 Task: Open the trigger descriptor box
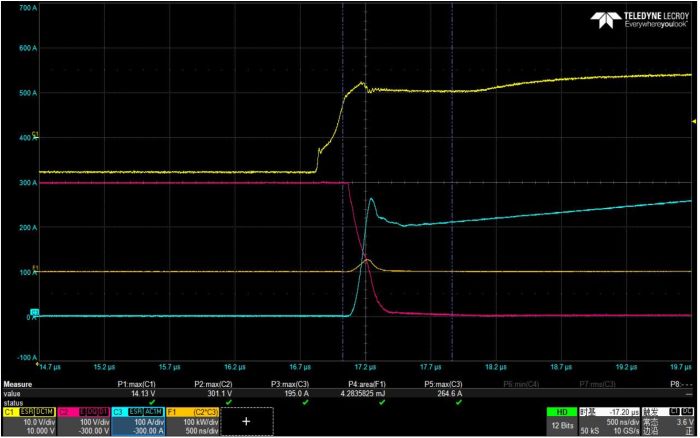(668, 421)
